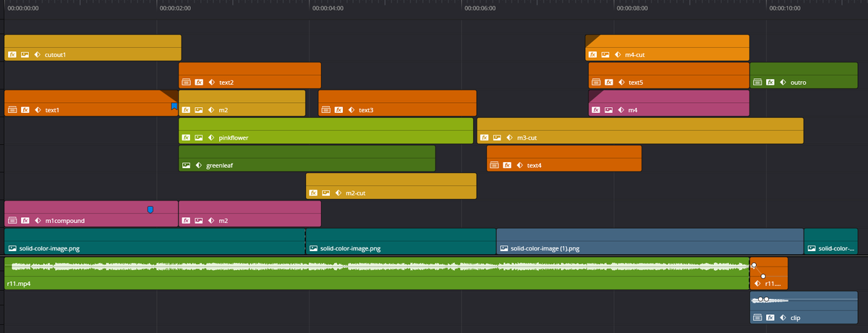Click the 00:00:04:00 timecode on ruler
Screen dimensions: 868x333
click(328, 9)
